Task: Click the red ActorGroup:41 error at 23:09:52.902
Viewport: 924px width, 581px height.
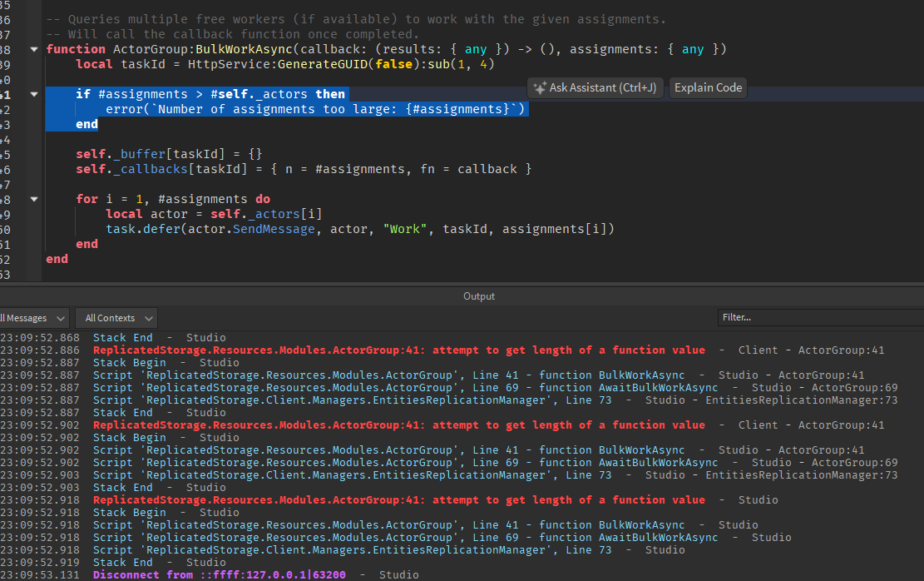Action: tap(399, 425)
